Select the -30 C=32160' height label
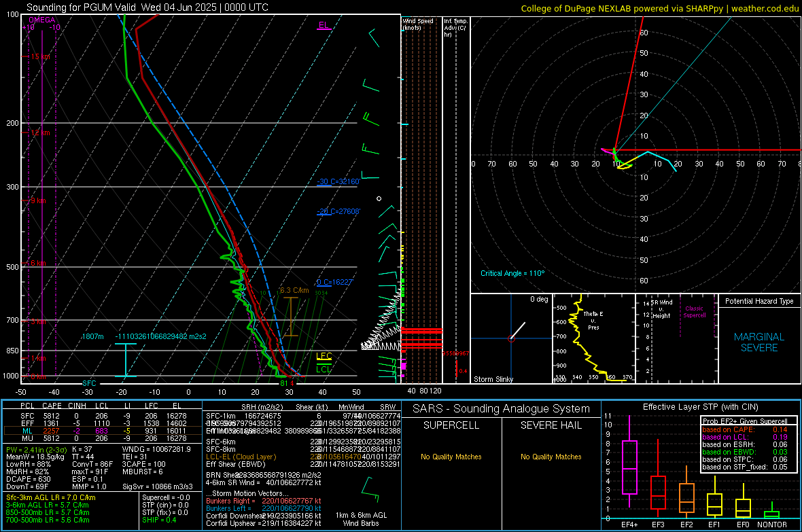This screenshot has height=532, width=802. pyautogui.click(x=338, y=181)
